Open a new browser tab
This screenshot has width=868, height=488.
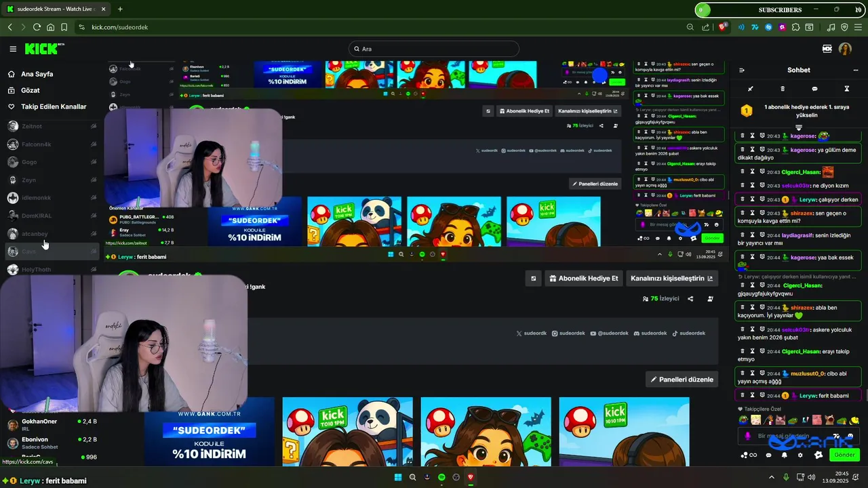pyautogui.click(x=120, y=9)
